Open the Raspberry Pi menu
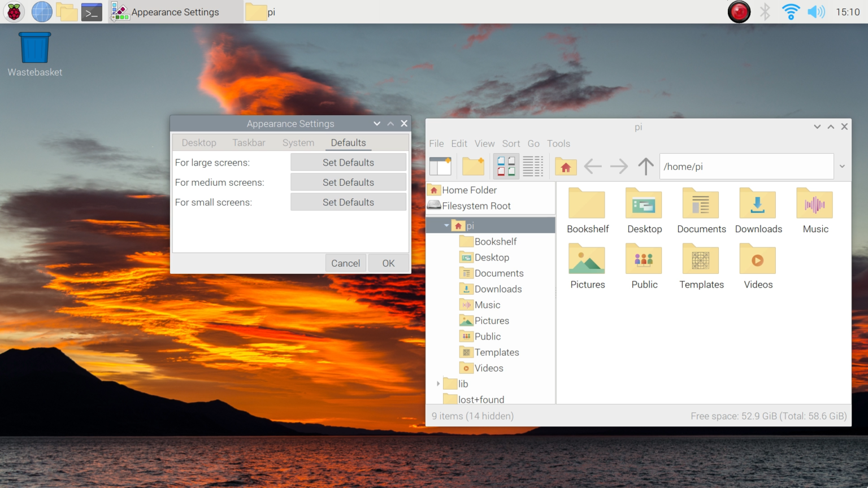Viewport: 868px width, 488px height. 14,11
